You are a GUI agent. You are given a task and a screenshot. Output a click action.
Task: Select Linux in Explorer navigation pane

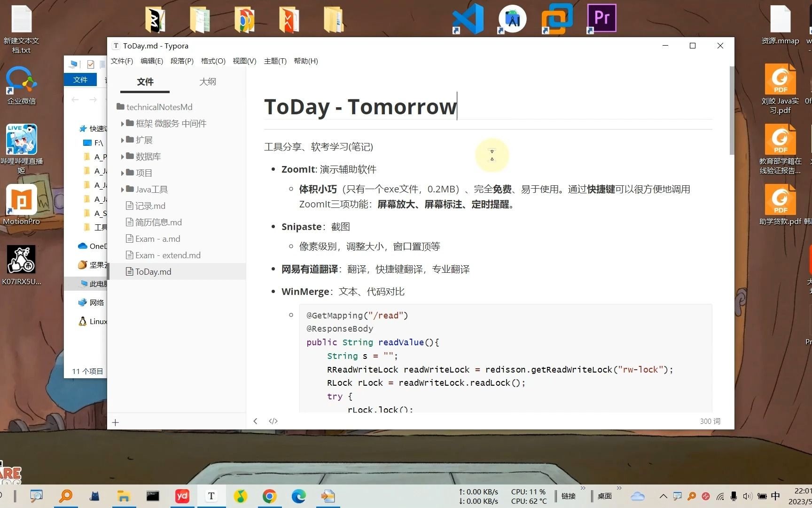point(93,322)
